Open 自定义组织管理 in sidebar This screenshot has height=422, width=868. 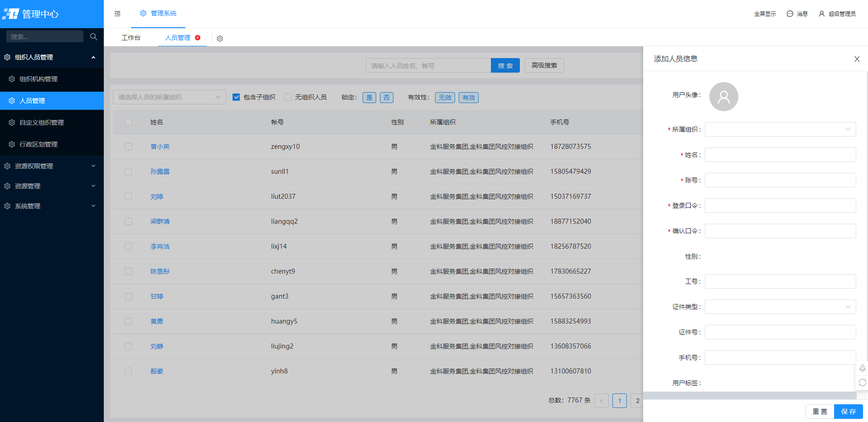(x=52, y=123)
